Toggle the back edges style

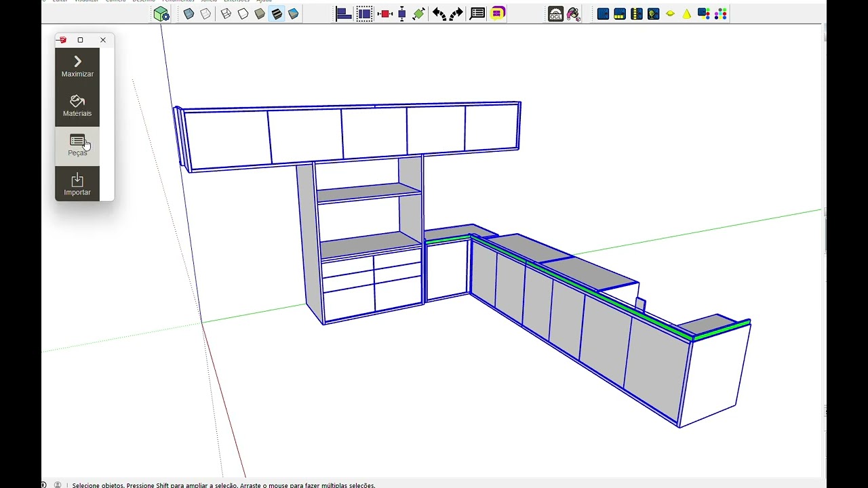pos(205,14)
